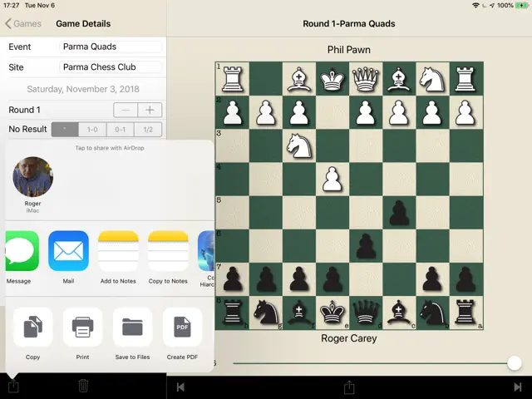Go back to the Games list
Screen dimensions: 532x399
point(23,24)
